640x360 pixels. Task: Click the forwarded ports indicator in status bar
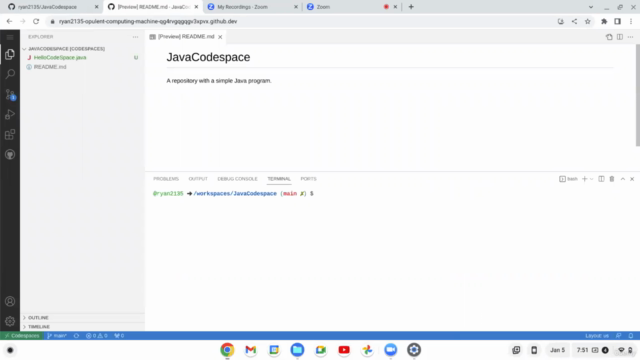(x=119, y=336)
